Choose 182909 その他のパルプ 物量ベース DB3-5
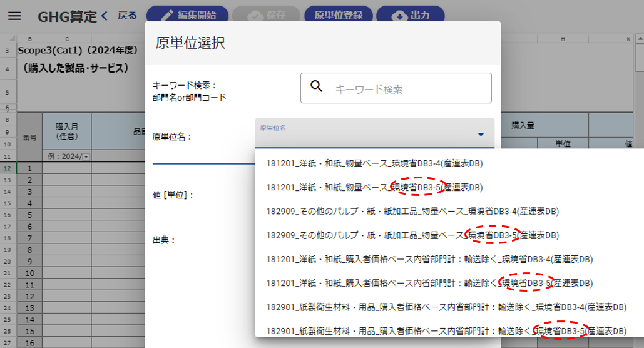 coord(412,235)
